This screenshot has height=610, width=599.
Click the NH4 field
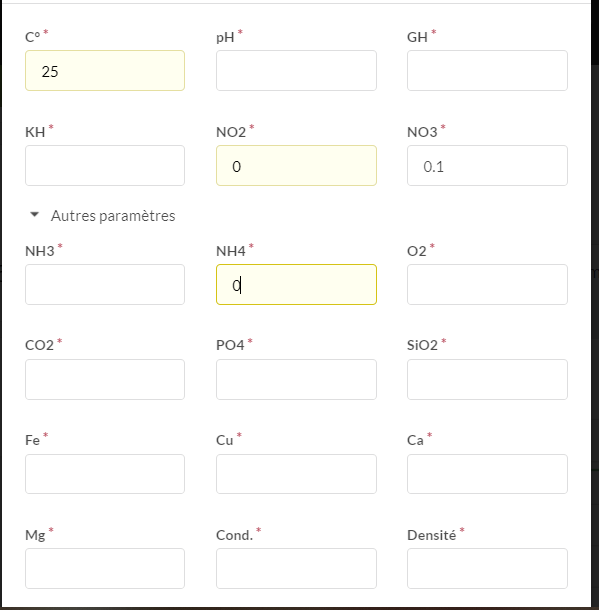tap(296, 284)
